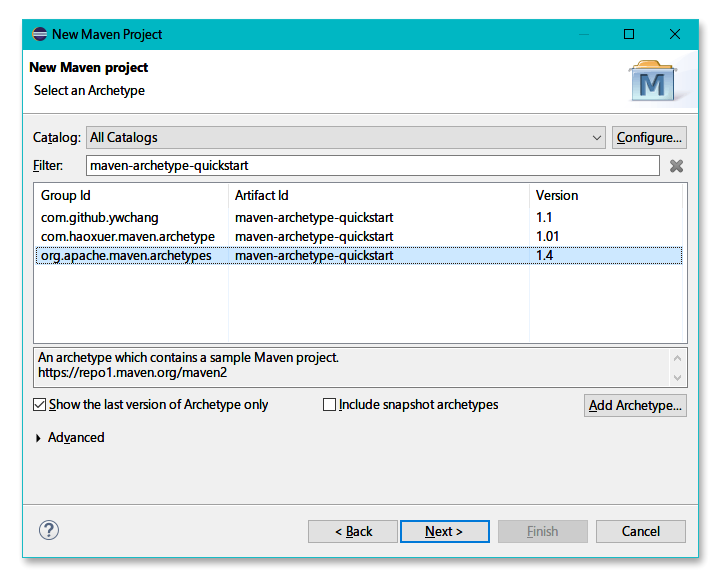Click the description scroll up arrow
This screenshot has width=724, height=582.
[x=677, y=358]
